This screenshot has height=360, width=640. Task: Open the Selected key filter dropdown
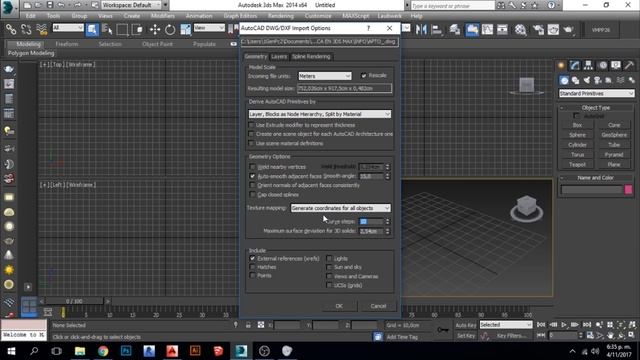(x=506, y=324)
